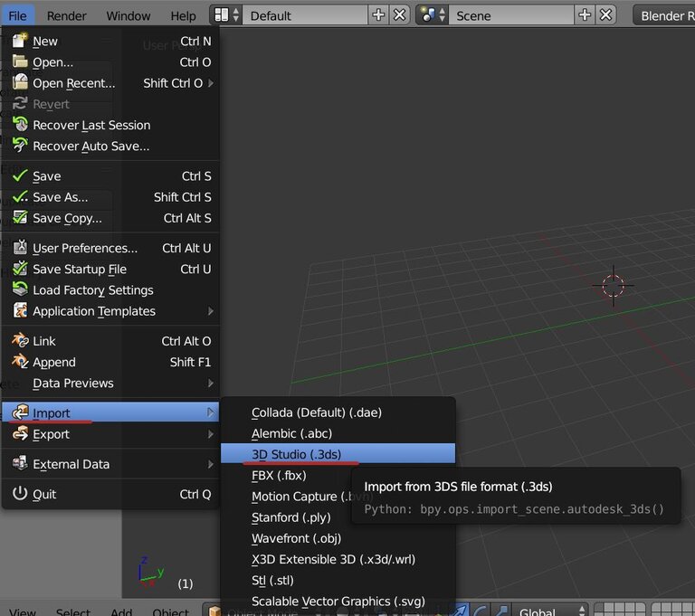Click the Recover Auto Save icon

coord(20,145)
